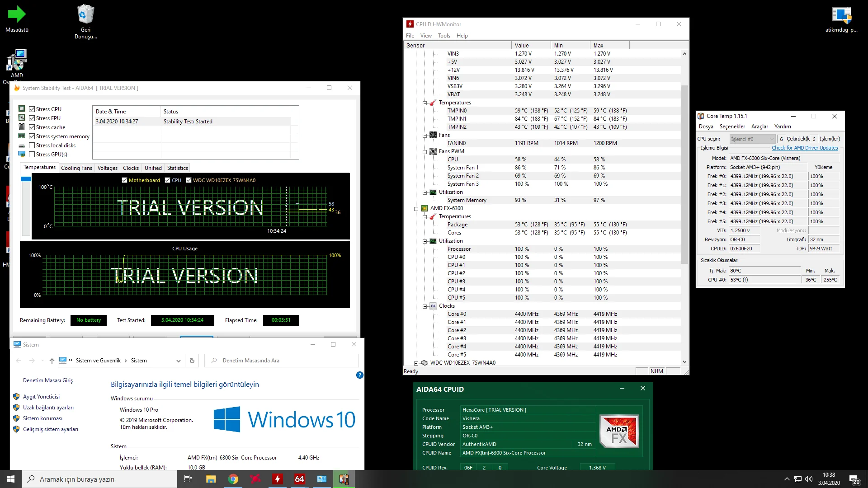This screenshot has width=868, height=488.
Task: Open Geri Dönüşüm (Recycle Bin)
Action: 85,14
